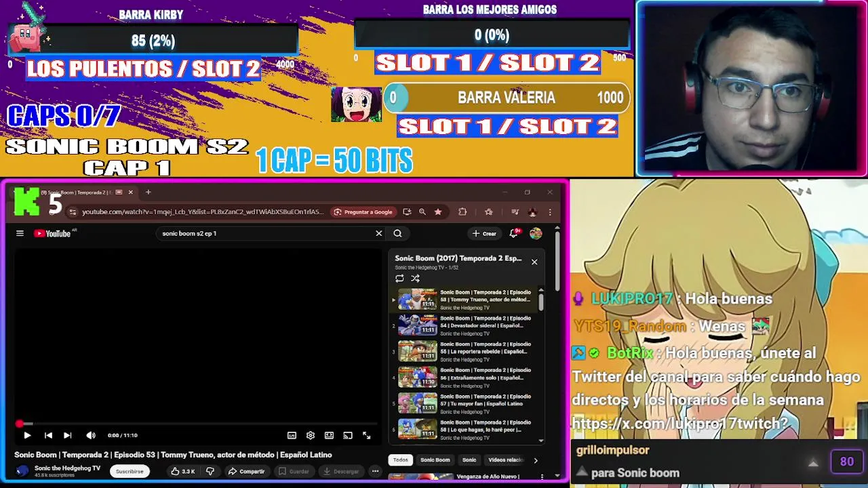Skip to the previous video in the player
The image size is (868, 488).
point(48,435)
